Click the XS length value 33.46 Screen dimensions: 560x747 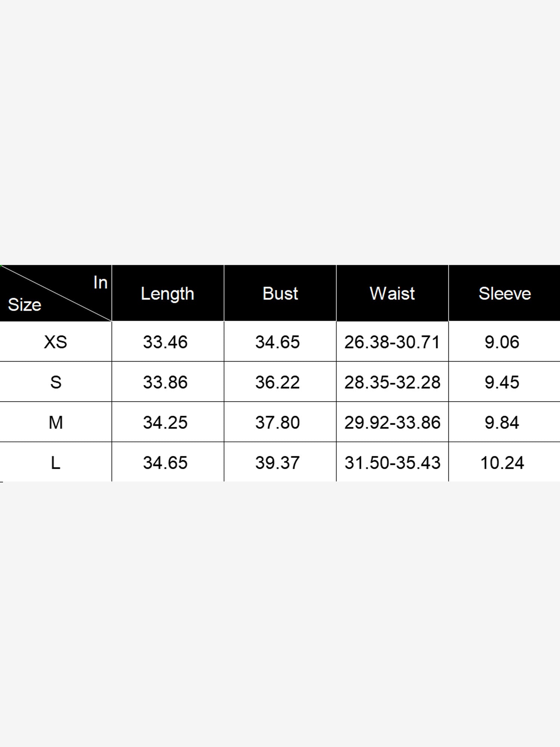coord(165,342)
